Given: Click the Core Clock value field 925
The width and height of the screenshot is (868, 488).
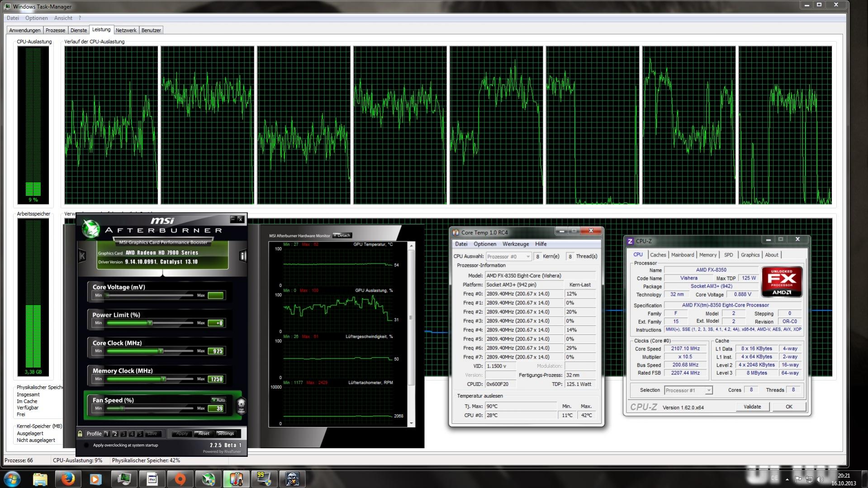Looking at the screenshot, I should click(x=216, y=351).
